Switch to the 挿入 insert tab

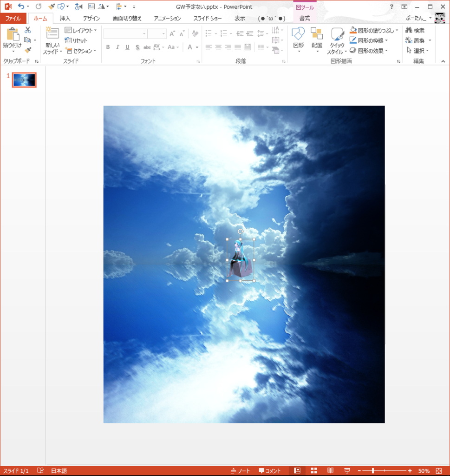coord(65,18)
